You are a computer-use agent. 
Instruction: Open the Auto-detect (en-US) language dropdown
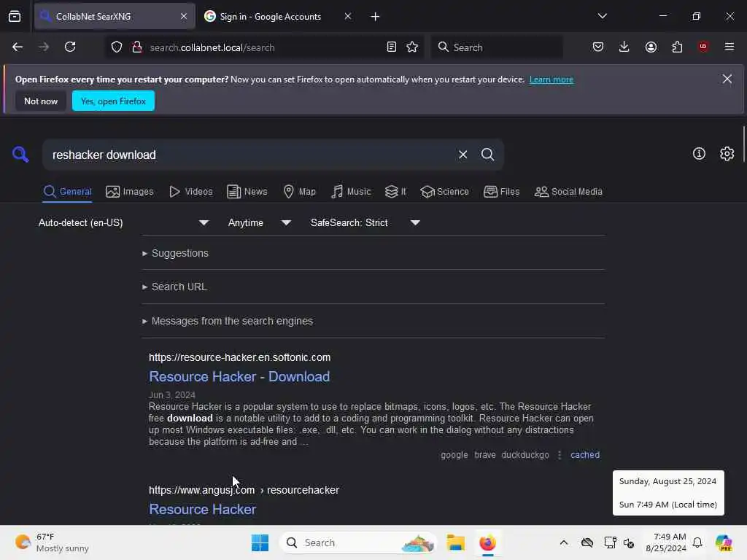[x=123, y=223]
